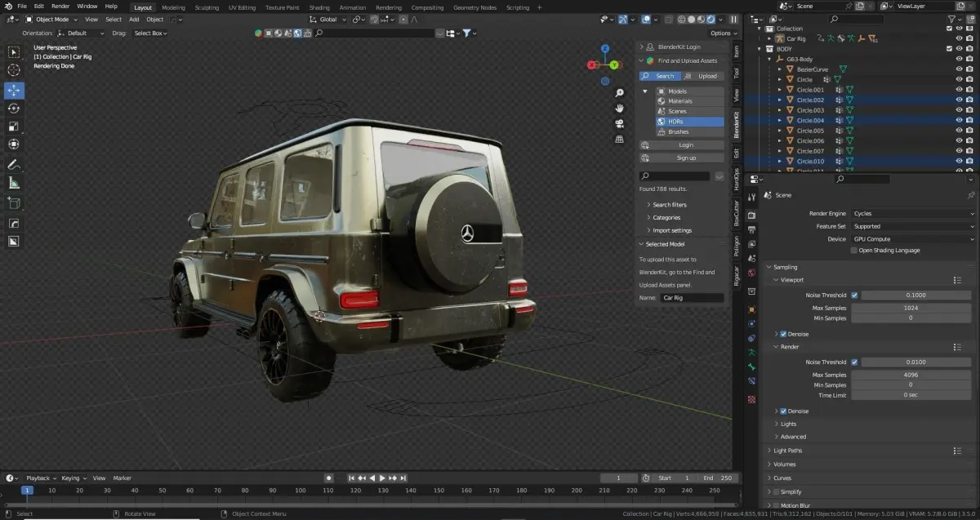Activate the Move tool
This screenshot has width=980, height=520.
pos(14,91)
